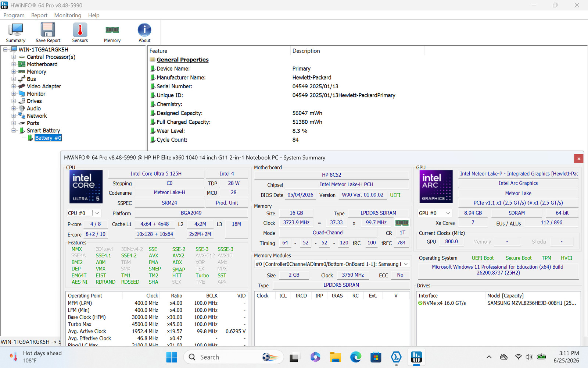Click the battery charging tray icon
This screenshot has width=588, height=368.
541,357
